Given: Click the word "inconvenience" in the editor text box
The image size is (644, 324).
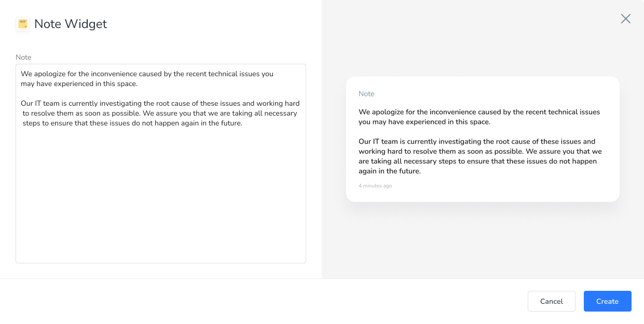Looking at the screenshot, I should 114,74.
